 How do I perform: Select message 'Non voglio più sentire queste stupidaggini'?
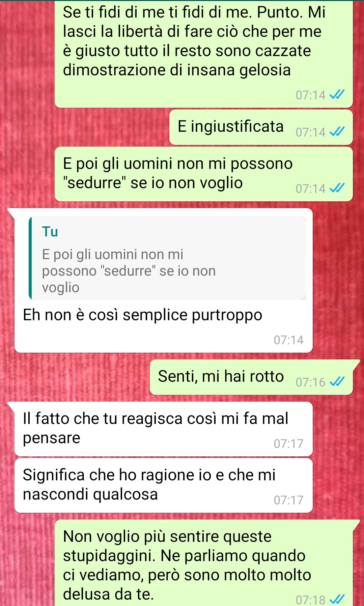coord(203,563)
